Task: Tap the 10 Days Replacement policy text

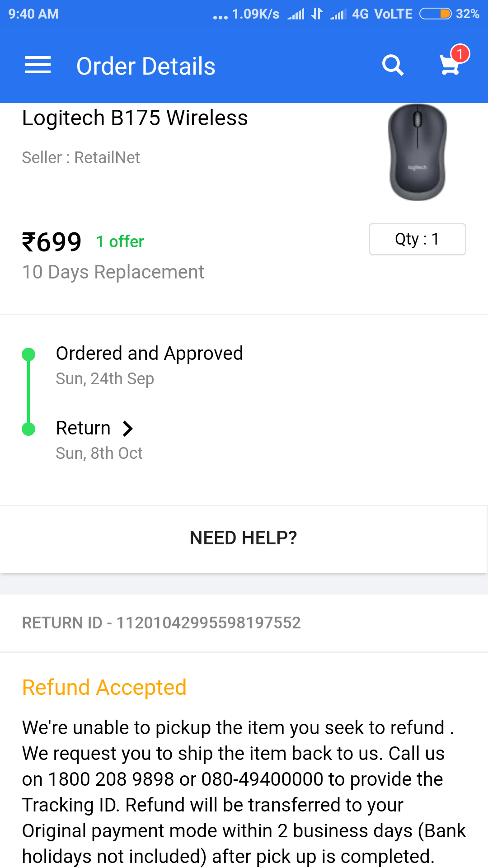Action: (113, 272)
